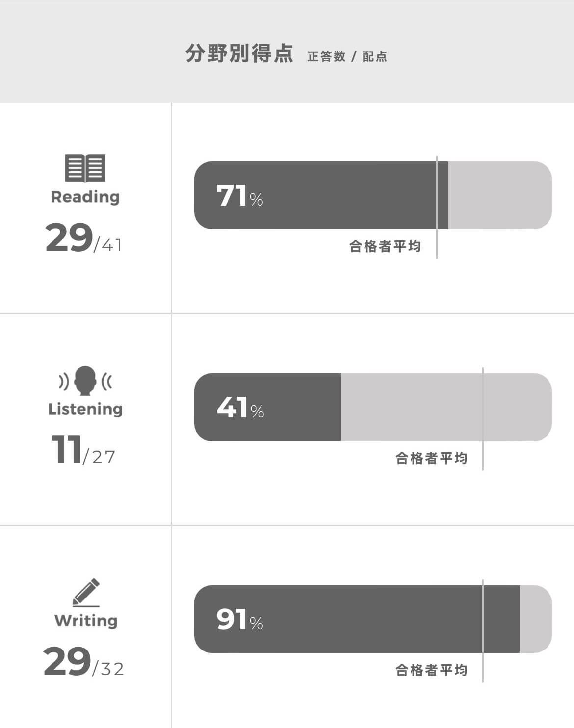574x728 pixels.
Task: Click 合格者平均 label under Writing bar
Action: click(x=431, y=670)
